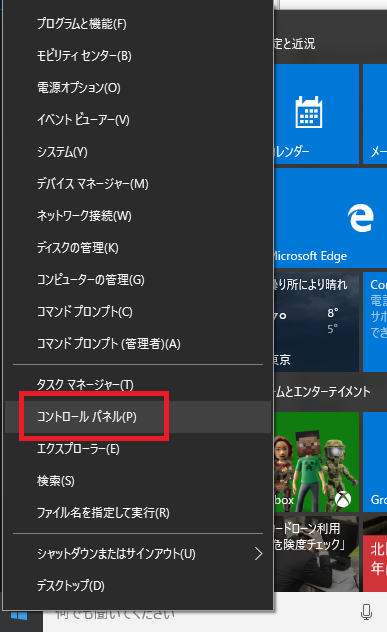Open the Mail tile beside the Calendar

click(375, 114)
